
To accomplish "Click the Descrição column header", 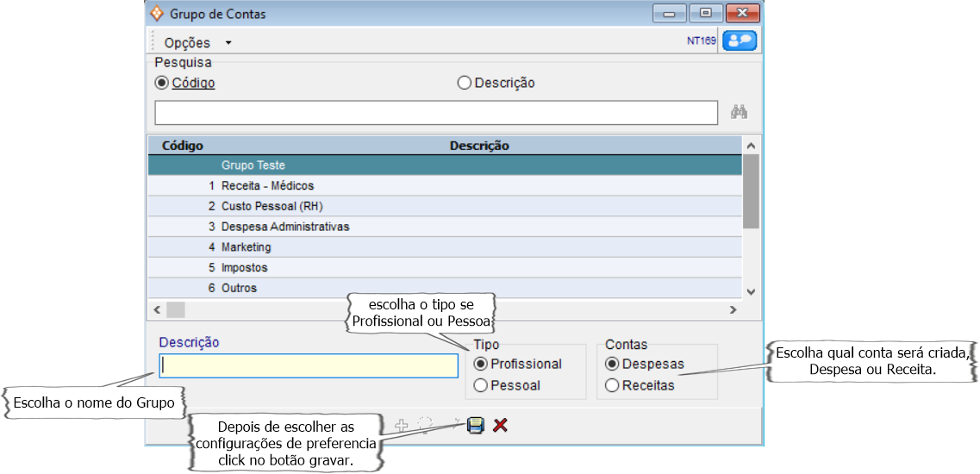I will (479, 146).
